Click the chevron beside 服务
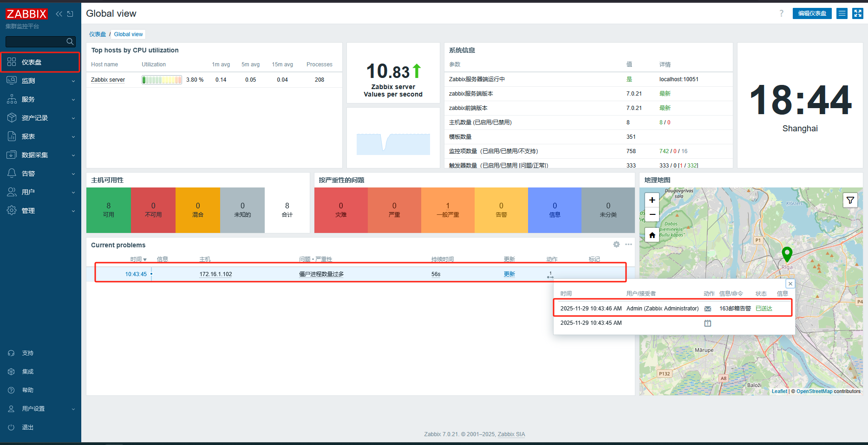This screenshot has height=445, width=868. pos(73,100)
